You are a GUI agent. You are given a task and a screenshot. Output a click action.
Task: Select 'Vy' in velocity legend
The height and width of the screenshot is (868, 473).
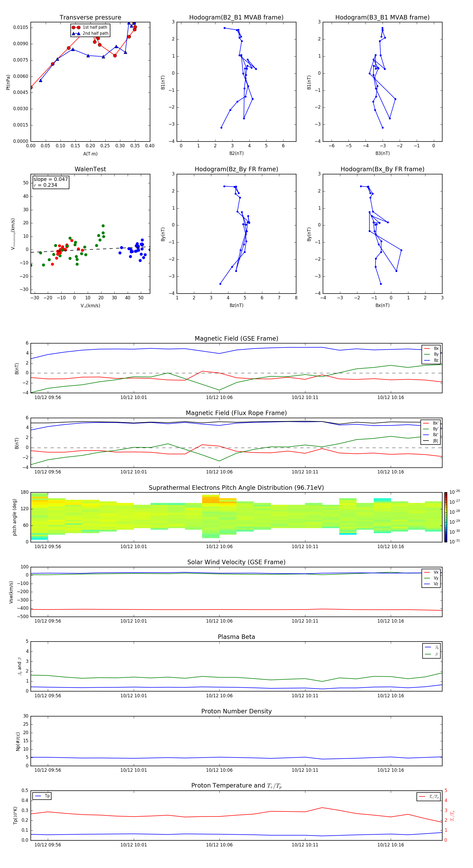click(x=431, y=578)
